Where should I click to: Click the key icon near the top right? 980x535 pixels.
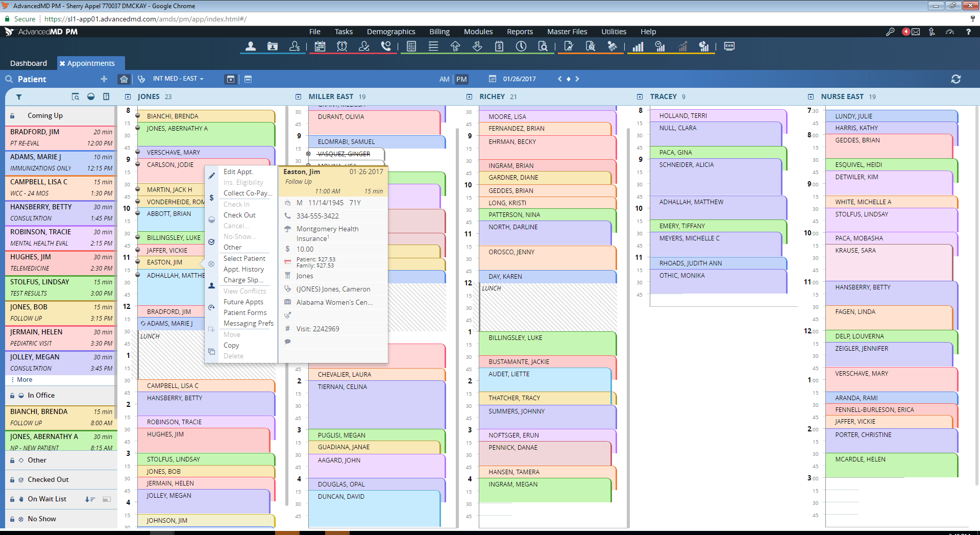tap(890, 32)
